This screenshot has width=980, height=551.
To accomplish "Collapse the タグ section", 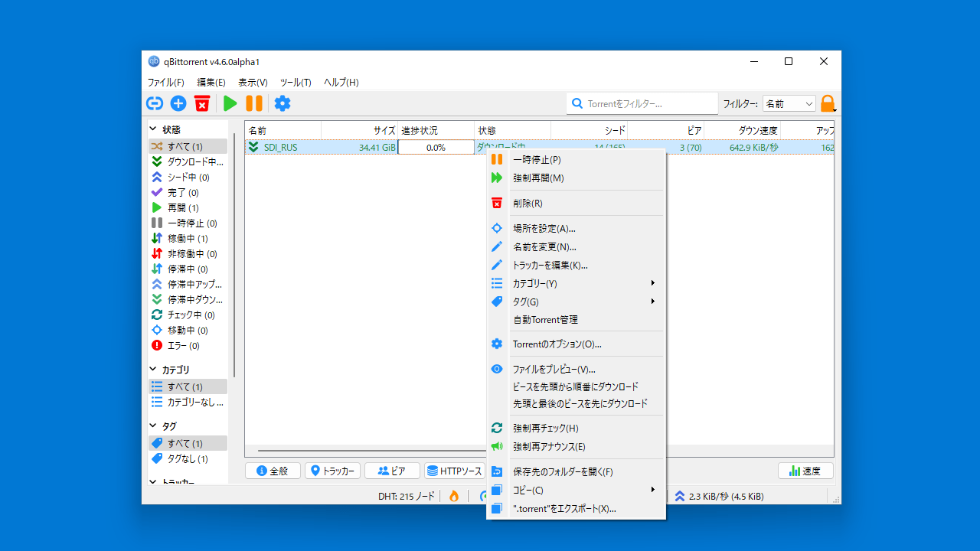I will tap(153, 426).
